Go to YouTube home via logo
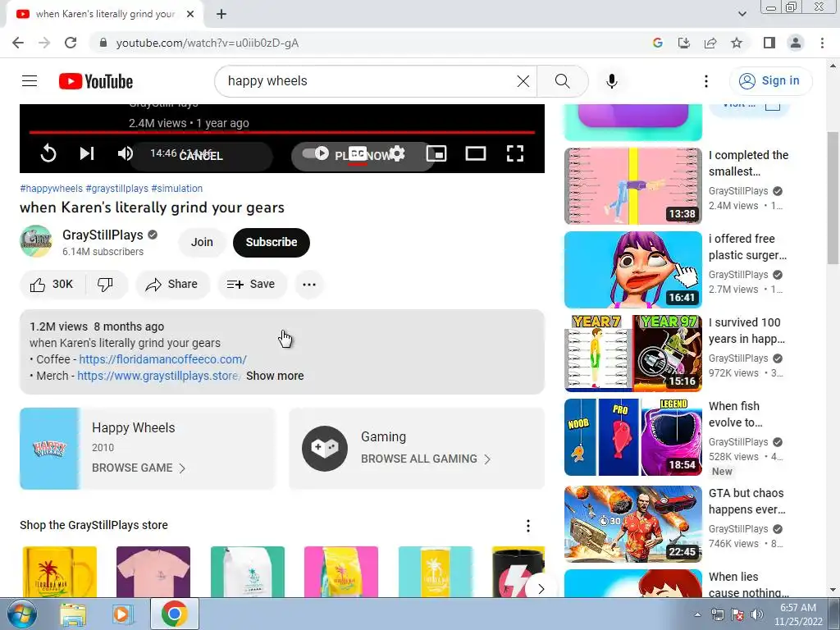Image resolution: width=840 pixels, height=630 pixels. pyautogui.click(x=96, y=81)
